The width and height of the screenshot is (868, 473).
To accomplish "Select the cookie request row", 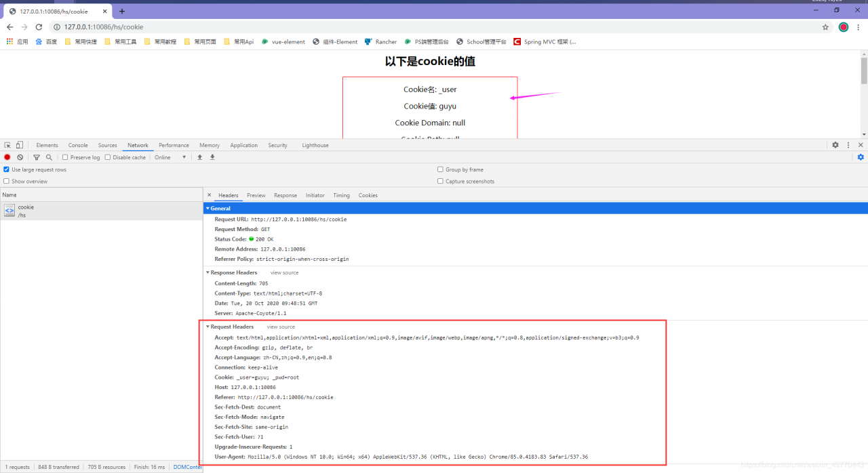I will pyautogui.click(x=101, y=211).
